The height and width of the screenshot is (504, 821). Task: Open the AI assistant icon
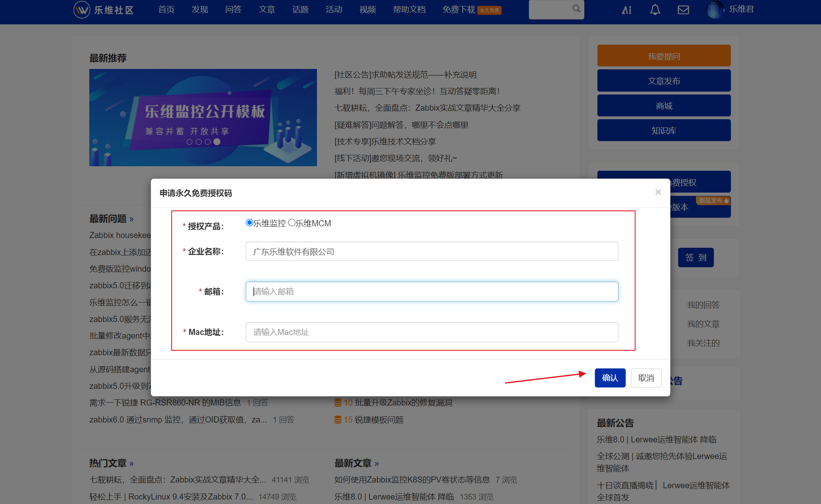(x=627, y=10)
